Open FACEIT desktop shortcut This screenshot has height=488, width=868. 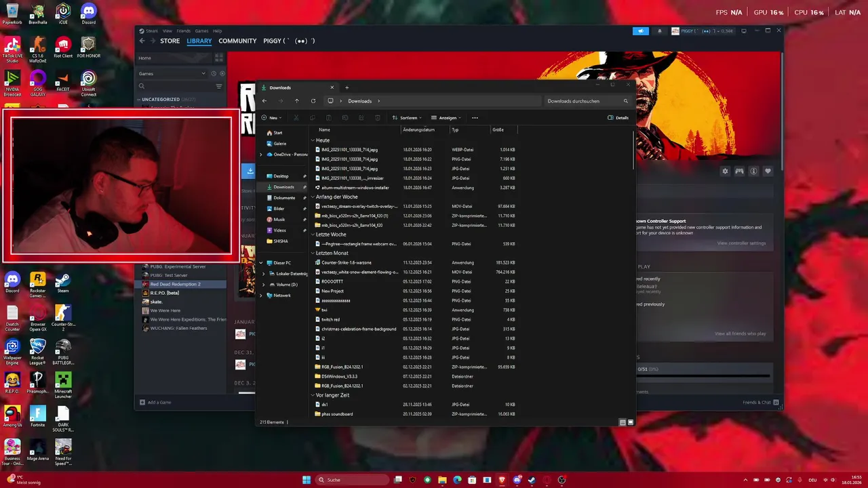pos(63,82)
